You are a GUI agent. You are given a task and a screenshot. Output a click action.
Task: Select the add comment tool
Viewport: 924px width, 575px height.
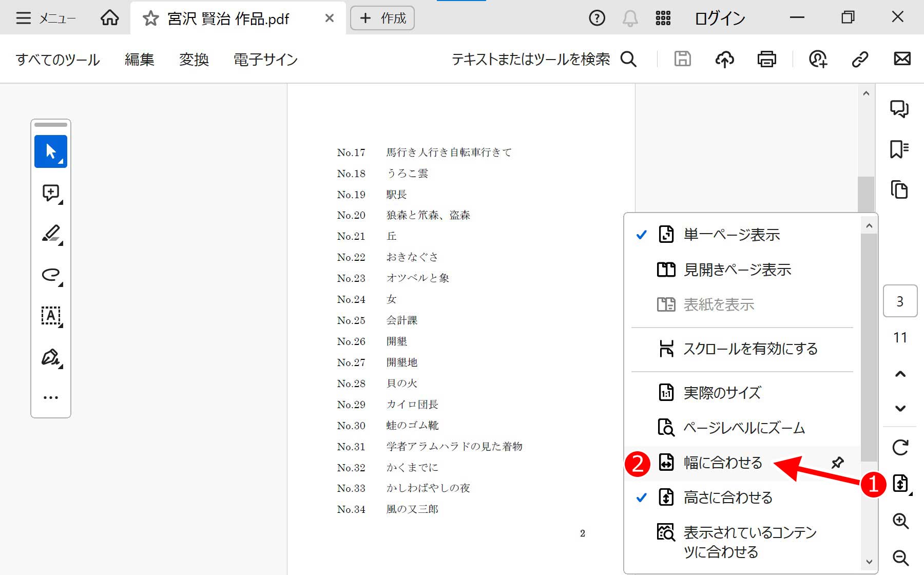(51, 193)
